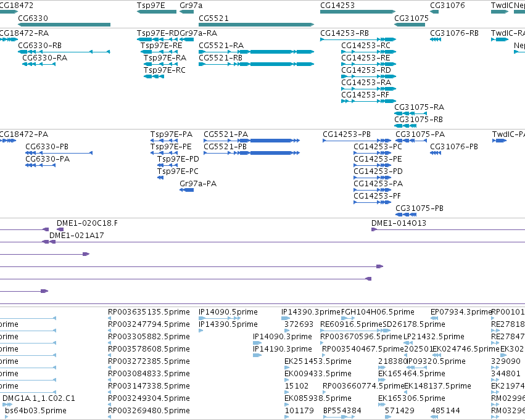Click the teal CG5521 gene bar
Screen dimensions: 525x420
(257, 25)
